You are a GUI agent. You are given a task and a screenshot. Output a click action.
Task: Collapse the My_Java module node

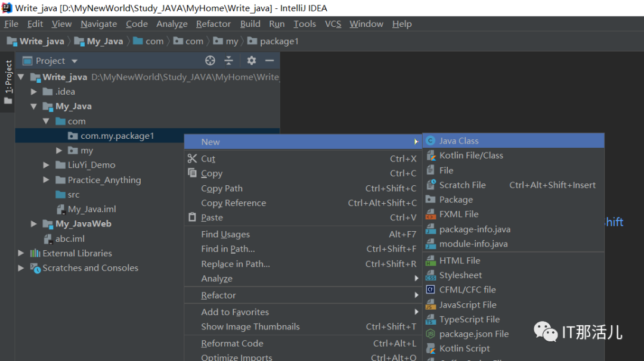[33, 106]
